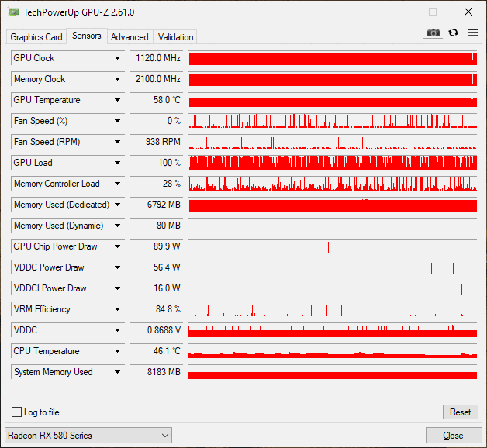Enable the Log to file checkbox
487x448 pixels.
(x=16, y=412)
